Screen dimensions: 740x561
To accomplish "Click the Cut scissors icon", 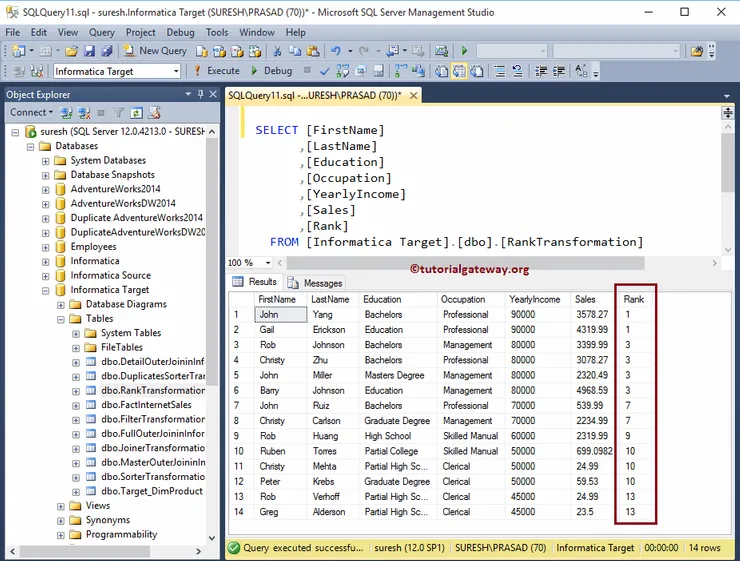I will [278, 51].
